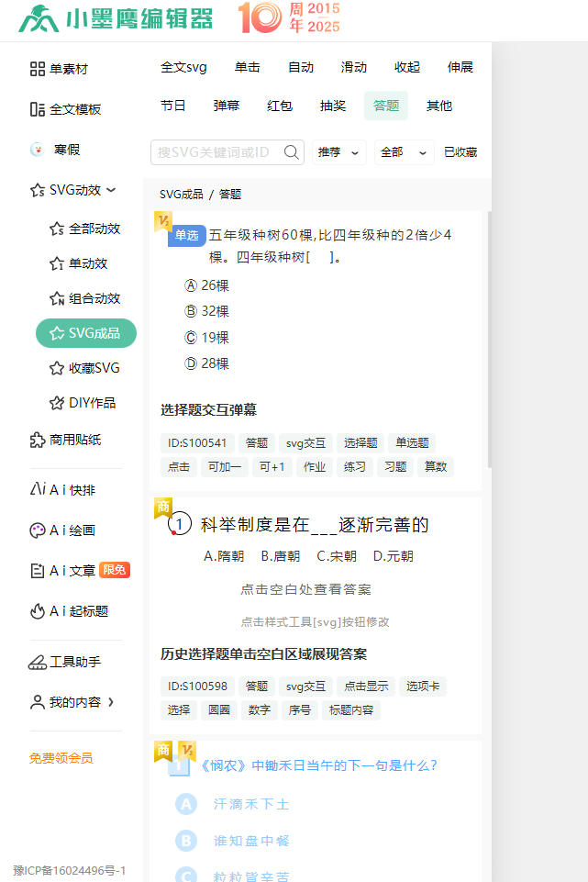Select option B 32棵
Viewport: 588px width, 882px height.
pos(207,312)
